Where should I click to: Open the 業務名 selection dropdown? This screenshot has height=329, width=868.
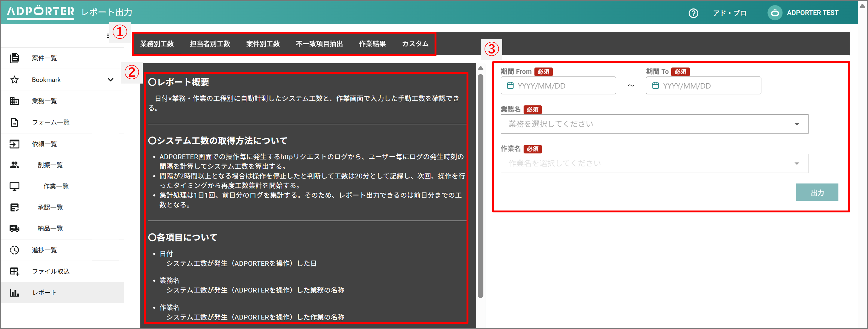[x=654, y=124]
